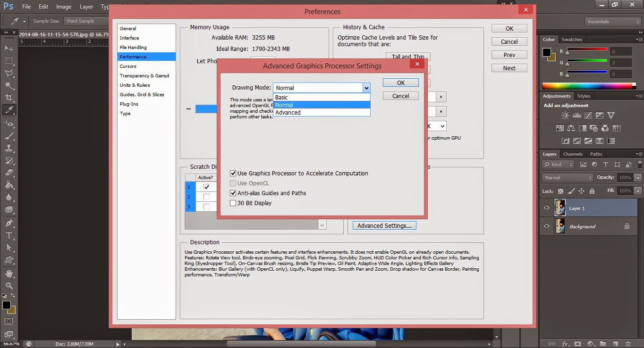The width and height of the screenshot is (644, 348).
Task: Choose Basic from Drawing Mode list
Action: click(x=322, y=98)
